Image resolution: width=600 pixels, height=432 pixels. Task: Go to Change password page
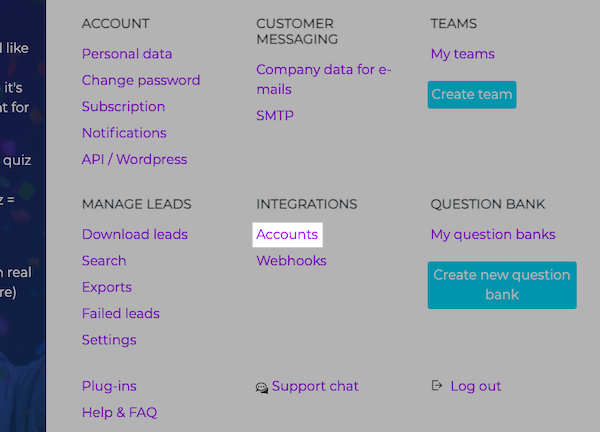click(x=141, y=80)
